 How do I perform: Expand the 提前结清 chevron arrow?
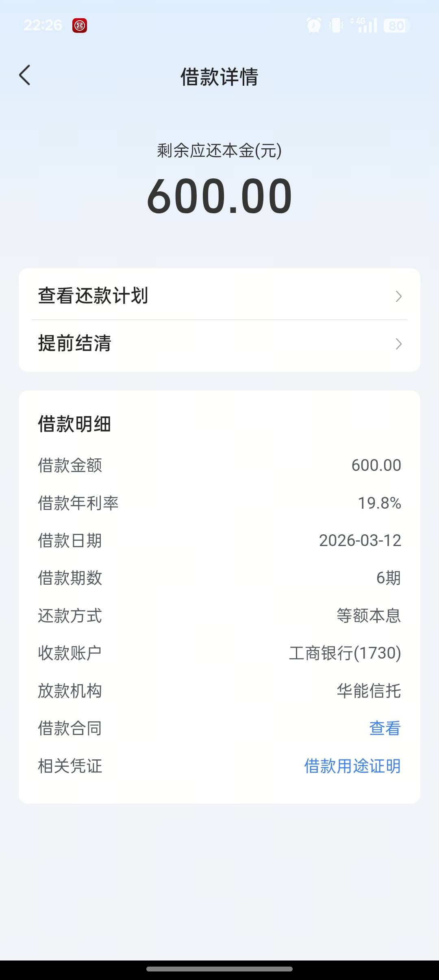click(x=398, y=344)
